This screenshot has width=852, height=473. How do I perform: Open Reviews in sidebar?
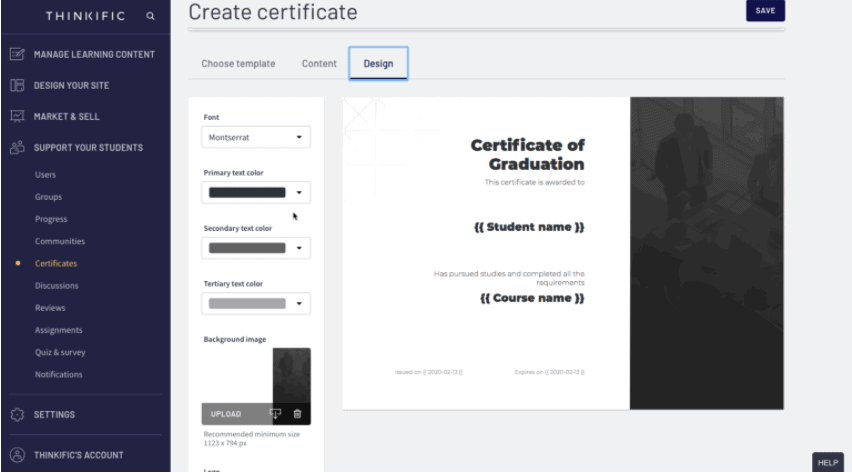pyautogui.click(x=50, y=308)
